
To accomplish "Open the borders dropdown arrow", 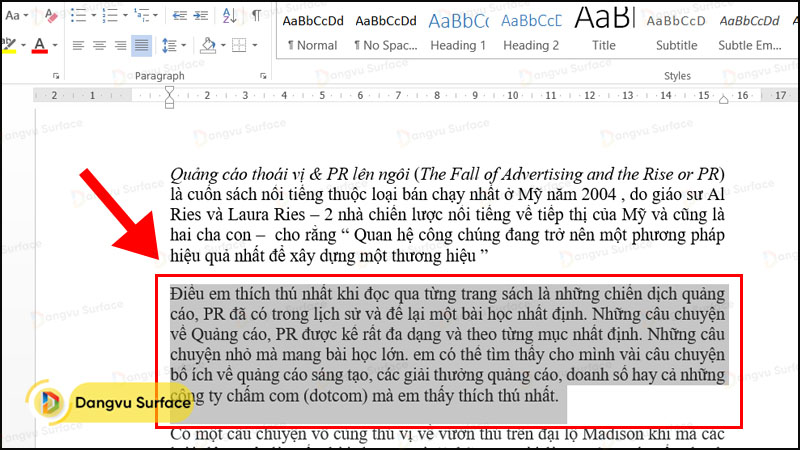I will point(255,45).
